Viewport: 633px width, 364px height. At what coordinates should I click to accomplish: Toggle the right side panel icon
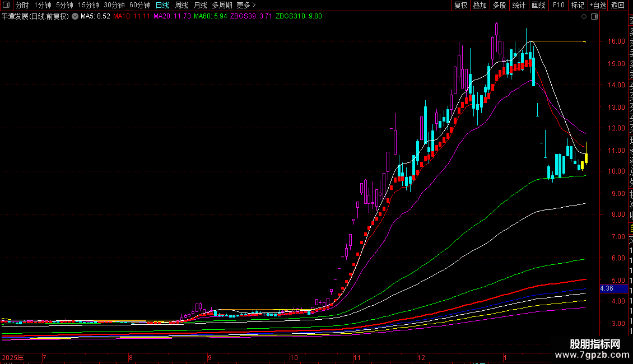[x=594, y=17]
